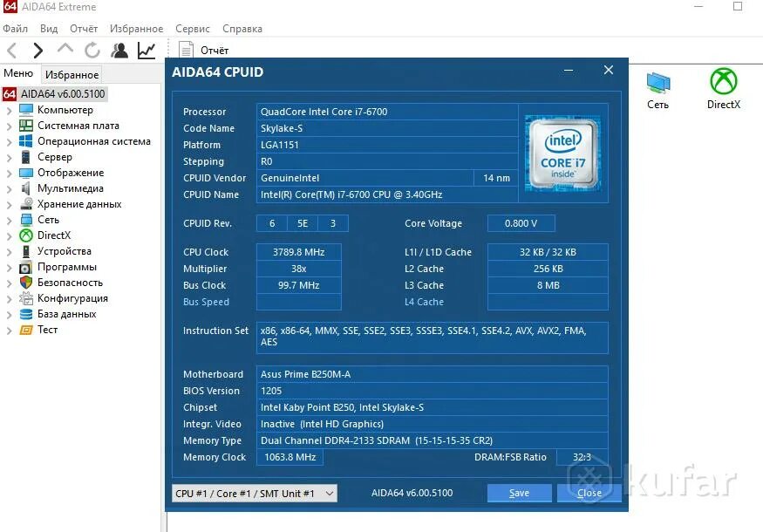Open the DirectX icon in right pane

(x=724, y=81)
